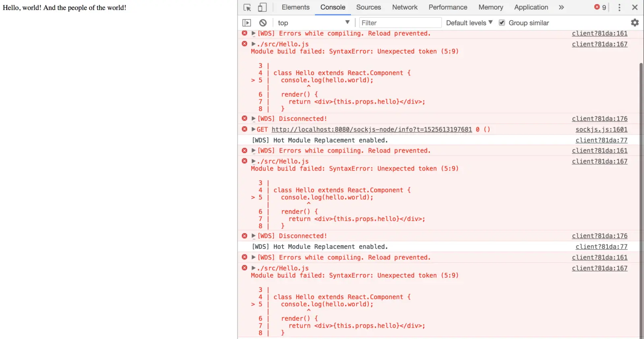Click the page text "Hello, world! And the people of the world!"
The height and width of the screenshot is (339, 644).
coord(64,8)
